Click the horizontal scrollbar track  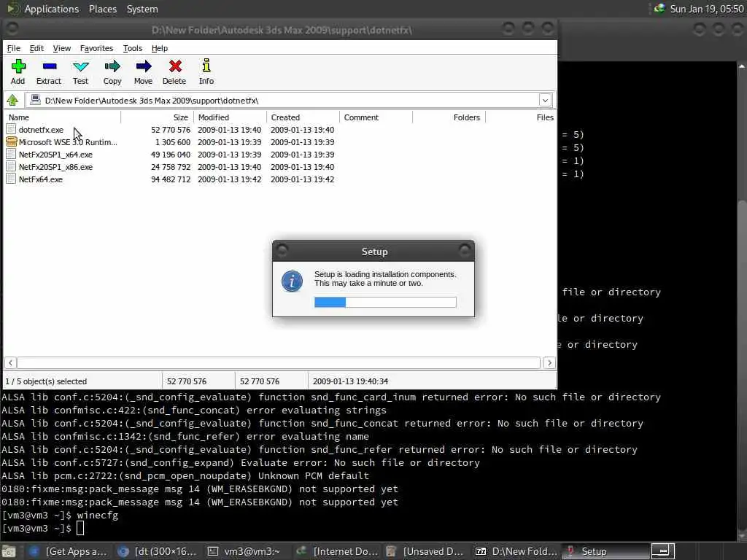279,363
